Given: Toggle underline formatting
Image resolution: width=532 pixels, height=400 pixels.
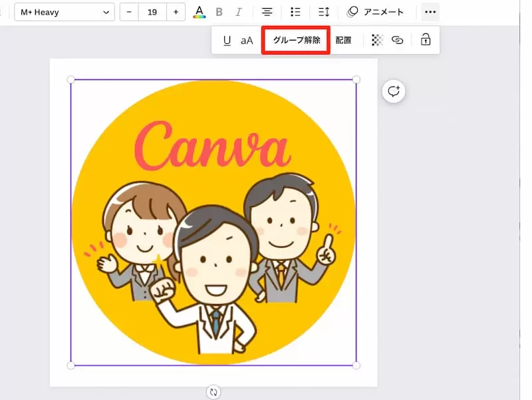Looking at the screenshot, I should coord(227,41).
